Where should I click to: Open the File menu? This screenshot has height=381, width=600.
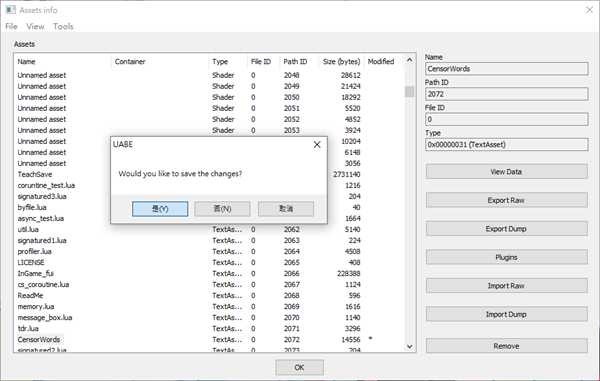coord(11,26)
